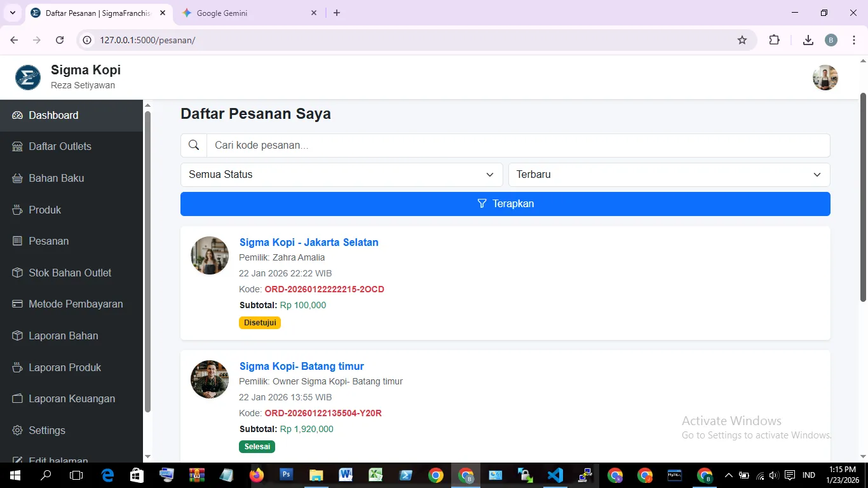Open Firefox from the taskbar
868x488 pixels.
pos(257,475)
